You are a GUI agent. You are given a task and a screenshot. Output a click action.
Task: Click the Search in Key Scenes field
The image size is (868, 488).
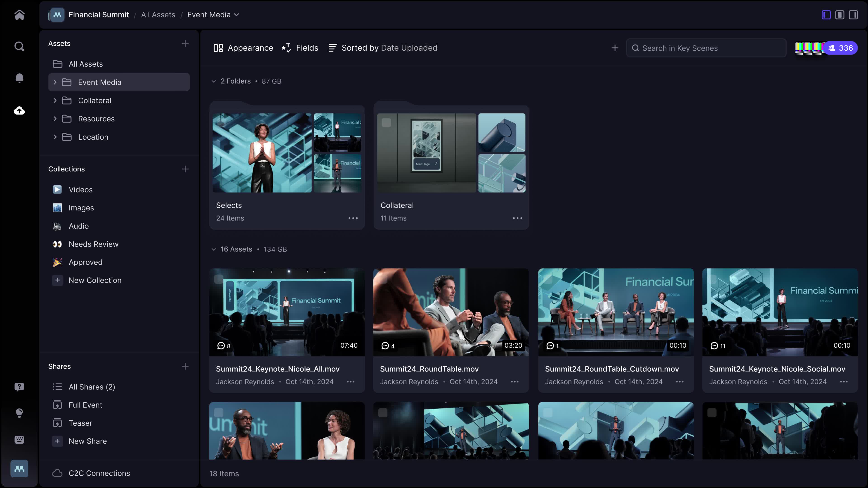click(706, 48)
